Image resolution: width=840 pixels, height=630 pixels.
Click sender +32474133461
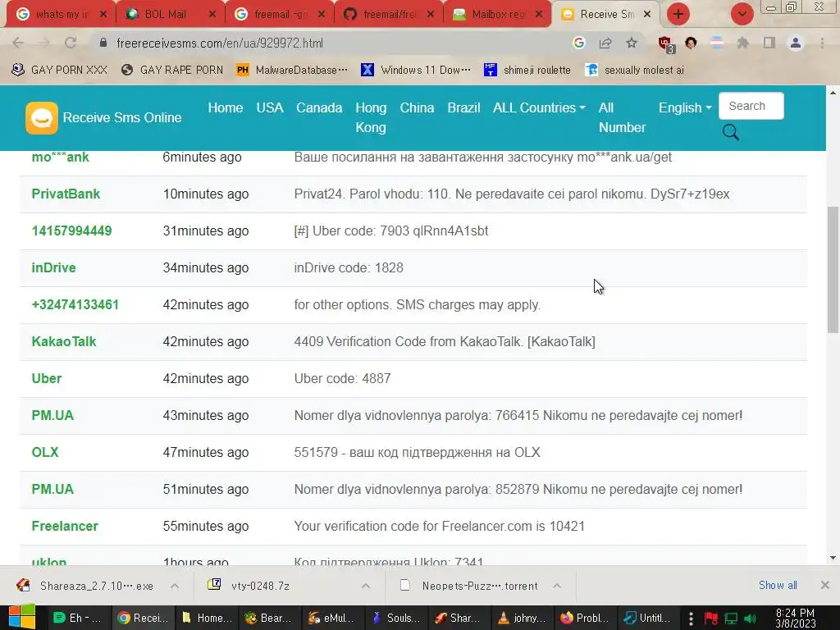tap(75, 305)
